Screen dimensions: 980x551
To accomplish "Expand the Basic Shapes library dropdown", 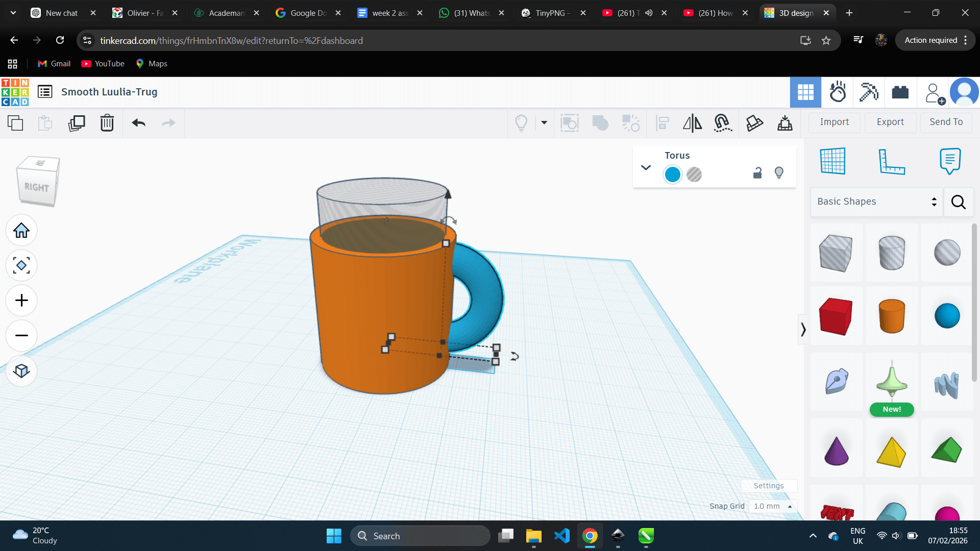I will (x=876, y=202).
